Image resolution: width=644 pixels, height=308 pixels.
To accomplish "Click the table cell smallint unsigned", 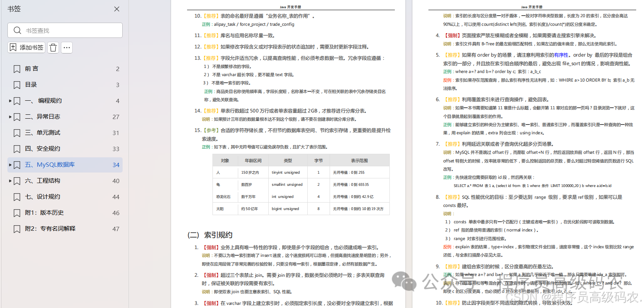I will pyautogui.click(x=287, y=185).
